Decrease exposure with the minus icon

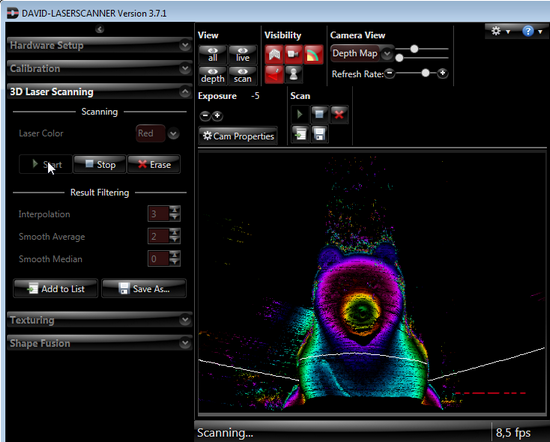point(206,115)
